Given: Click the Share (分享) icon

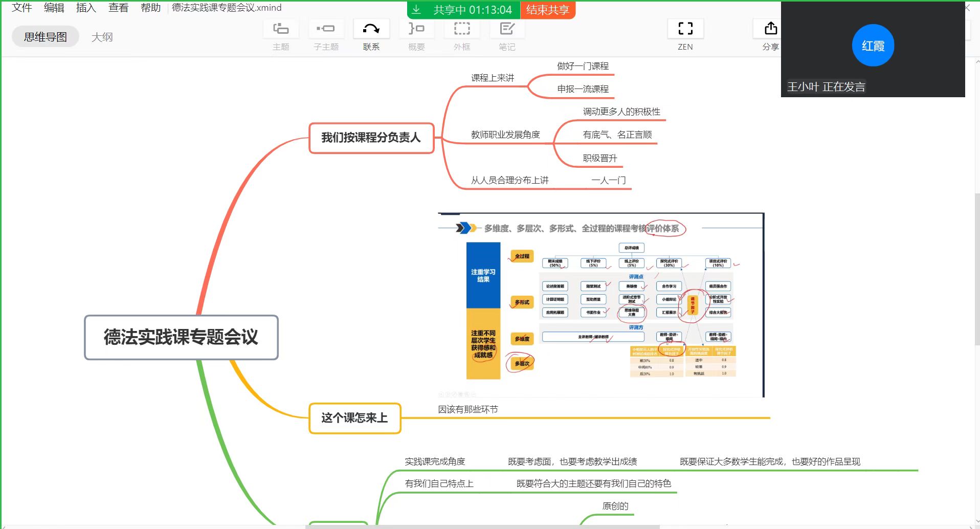Looking at the screenshot, I should 770,29.
